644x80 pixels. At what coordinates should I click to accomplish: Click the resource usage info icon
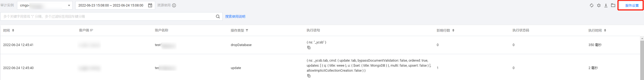click(174, 5)
